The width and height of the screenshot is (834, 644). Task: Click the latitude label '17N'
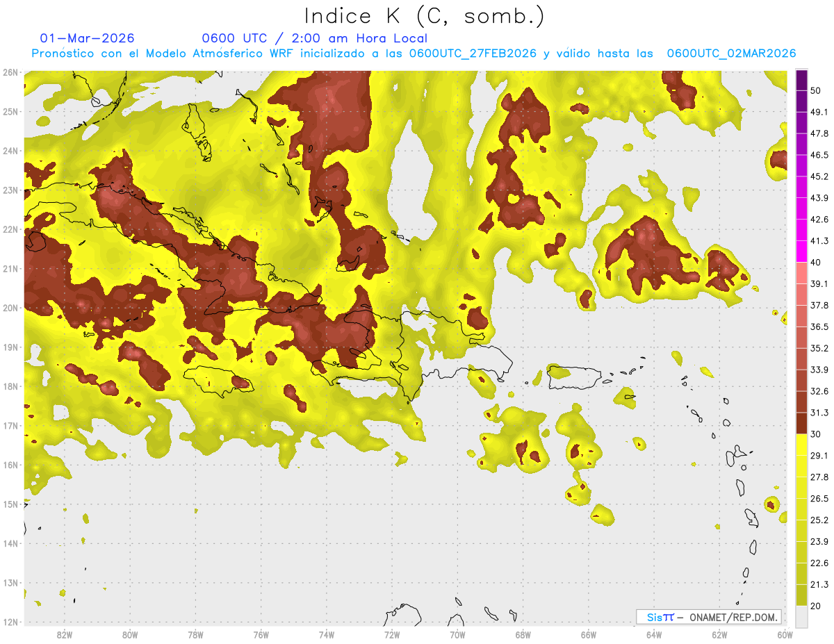tap(10, 425)
